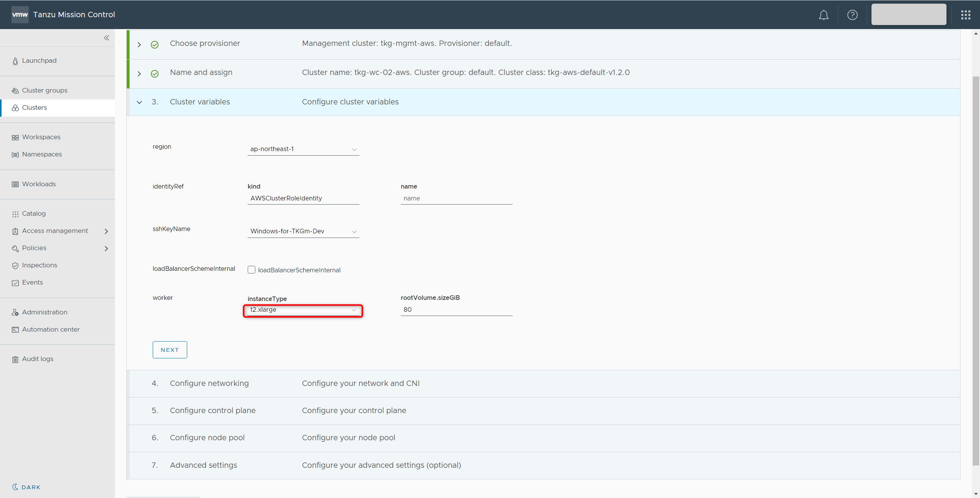Click the identityRef name input field
980x498 pixels.
456,198
